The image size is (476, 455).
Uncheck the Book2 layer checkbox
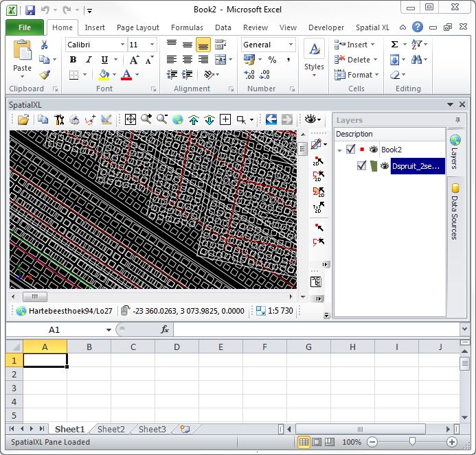[x=351, y=150]
